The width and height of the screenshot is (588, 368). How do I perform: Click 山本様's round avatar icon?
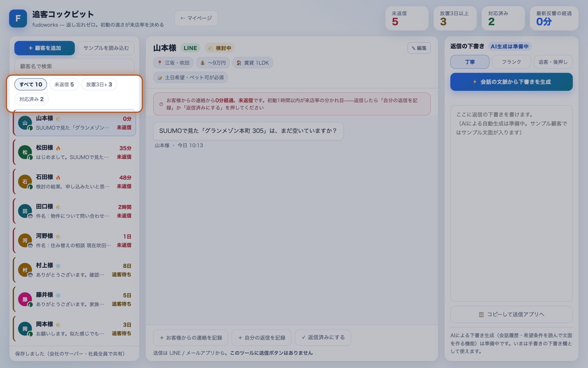25,123
